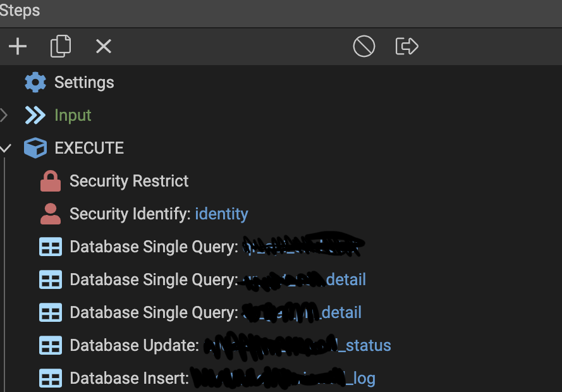
Task: Add a new step with the plus icon
Action: coord(17,46)
